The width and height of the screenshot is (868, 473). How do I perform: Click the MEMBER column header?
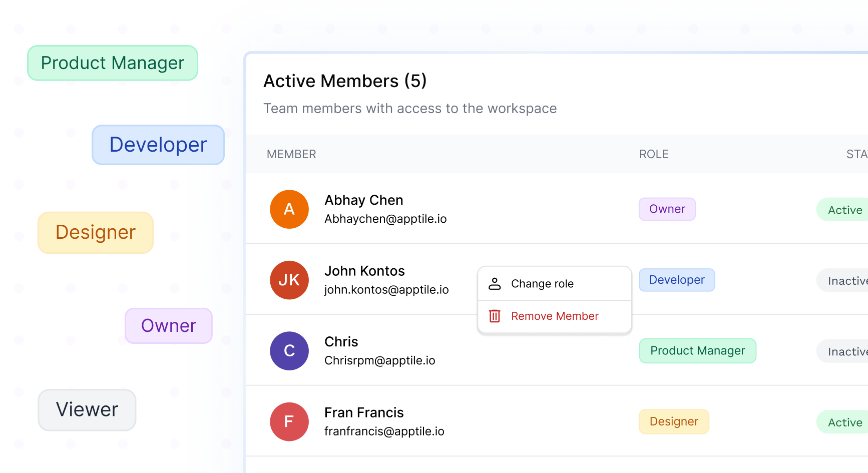pyautogui.click(x=291, y=154)
